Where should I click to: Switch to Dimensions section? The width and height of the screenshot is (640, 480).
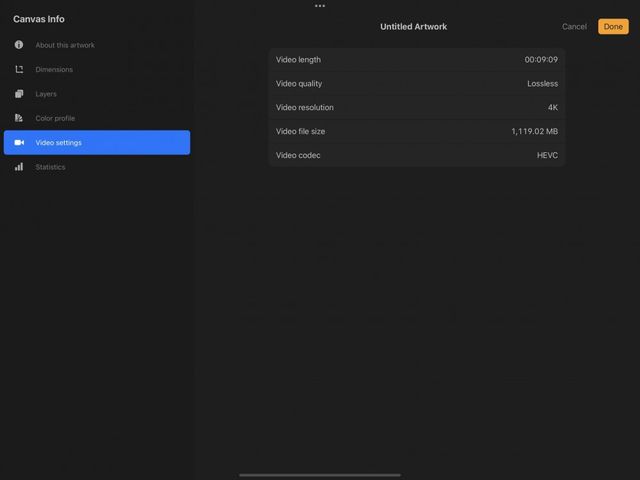coord(97,69)
